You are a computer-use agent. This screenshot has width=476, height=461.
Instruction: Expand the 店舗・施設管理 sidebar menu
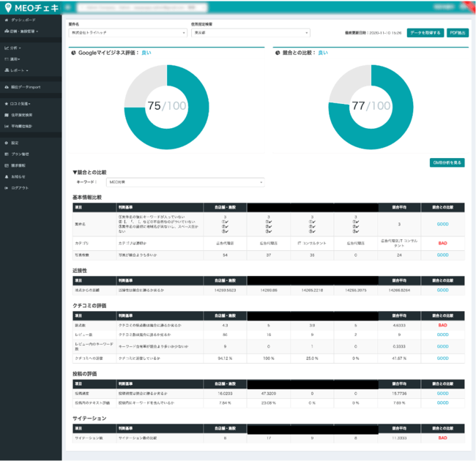click(23, 31)
